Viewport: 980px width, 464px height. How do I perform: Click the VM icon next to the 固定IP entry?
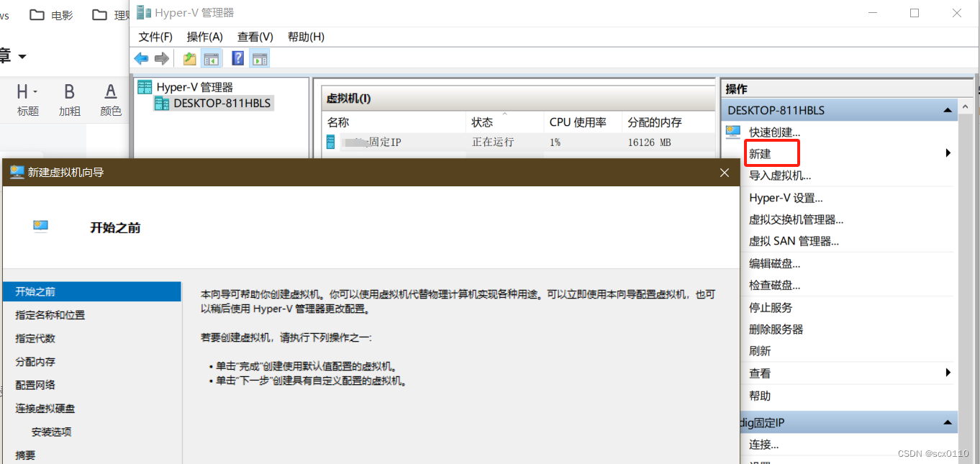(330, 142)
